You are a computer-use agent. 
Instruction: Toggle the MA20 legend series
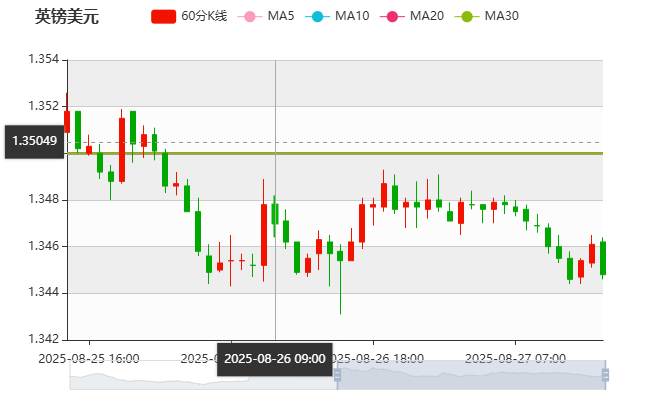[412, 16]
